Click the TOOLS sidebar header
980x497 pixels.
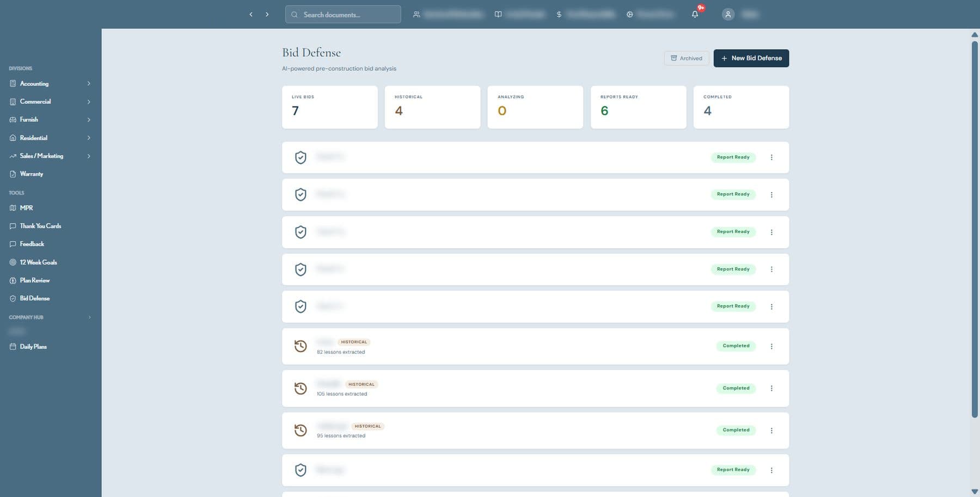tap(16, 193)
